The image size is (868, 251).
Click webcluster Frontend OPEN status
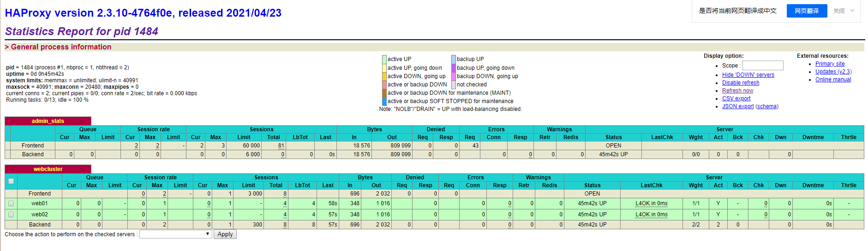592,194
